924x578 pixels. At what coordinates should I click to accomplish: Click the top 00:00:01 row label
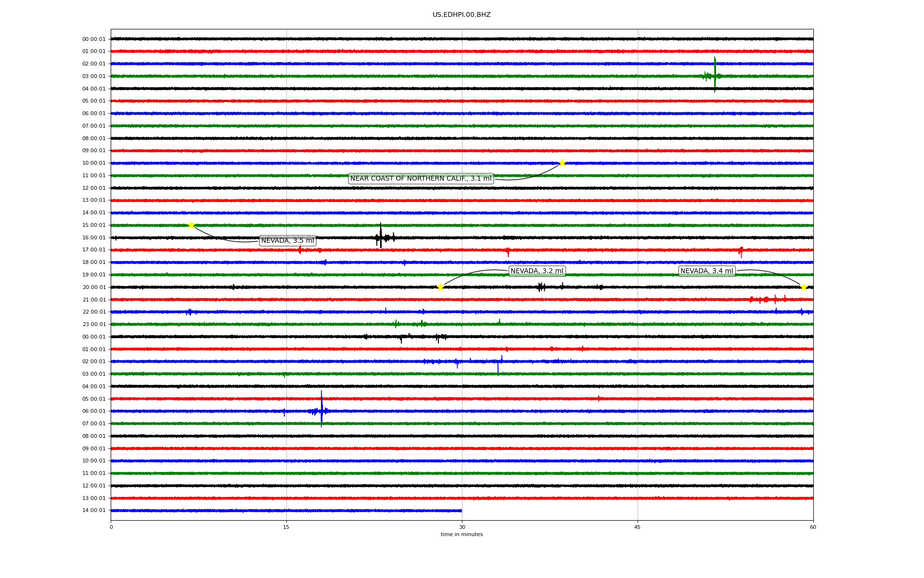point(94,39)
